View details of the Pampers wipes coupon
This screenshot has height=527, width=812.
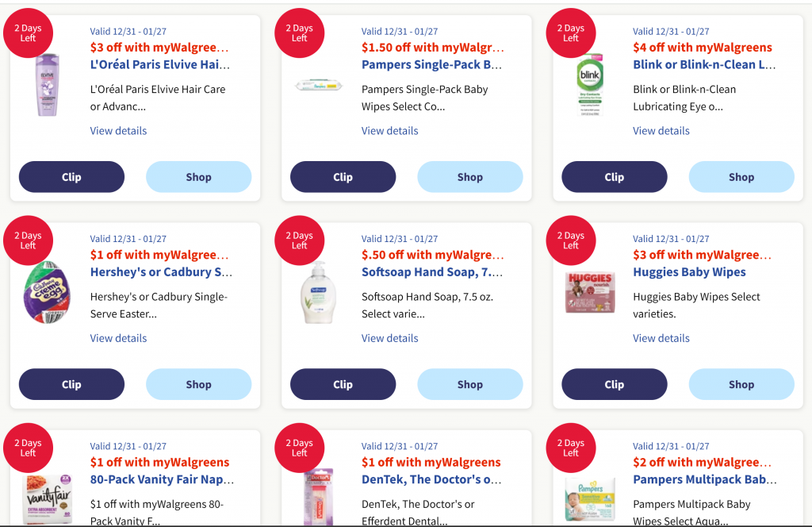tap(389, 130)
